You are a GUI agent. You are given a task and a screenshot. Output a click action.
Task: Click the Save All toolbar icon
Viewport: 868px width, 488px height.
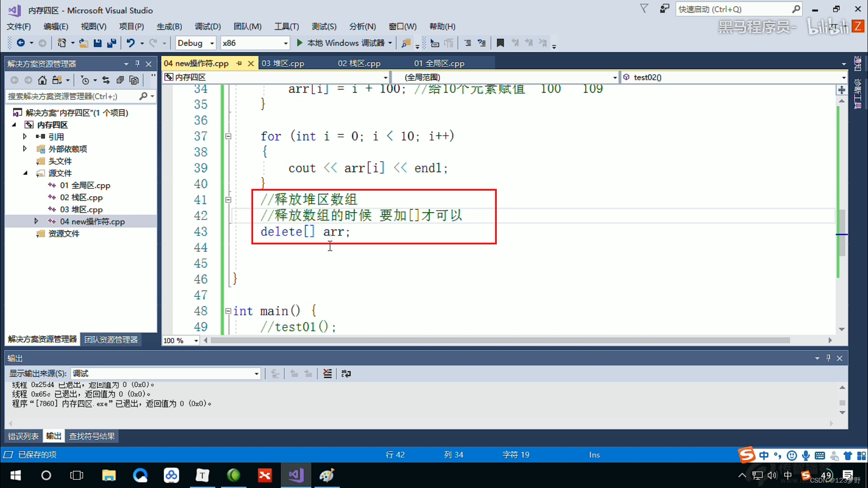[x=112, y=43]
